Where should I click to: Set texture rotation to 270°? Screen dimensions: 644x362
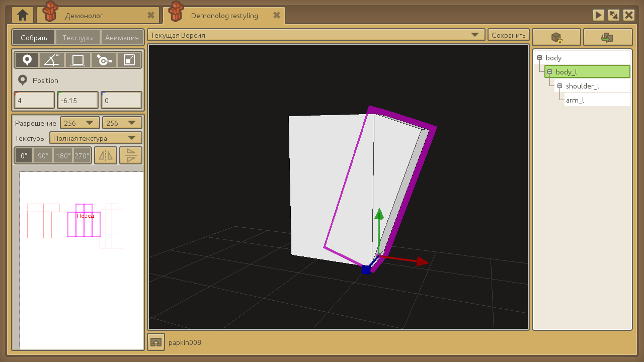[x=82, y=156]
